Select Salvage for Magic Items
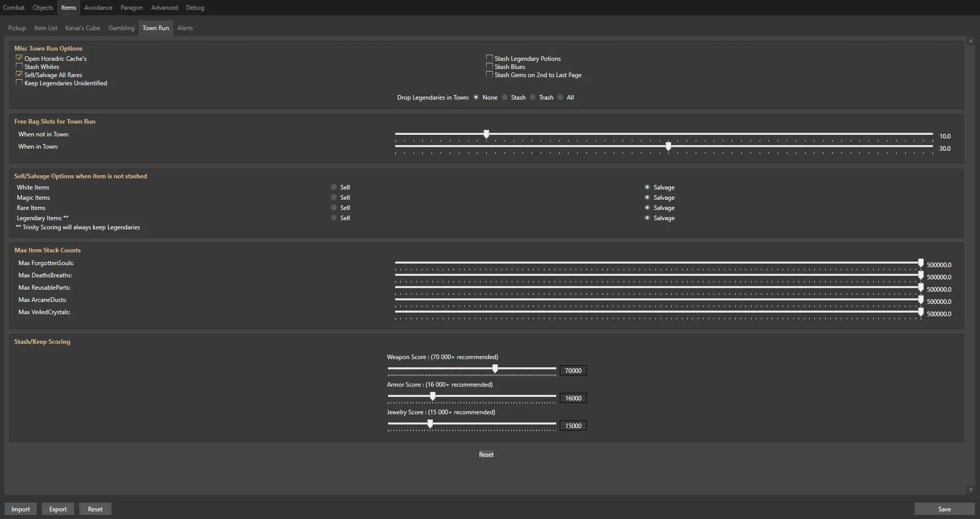 [x=647, y=198]
